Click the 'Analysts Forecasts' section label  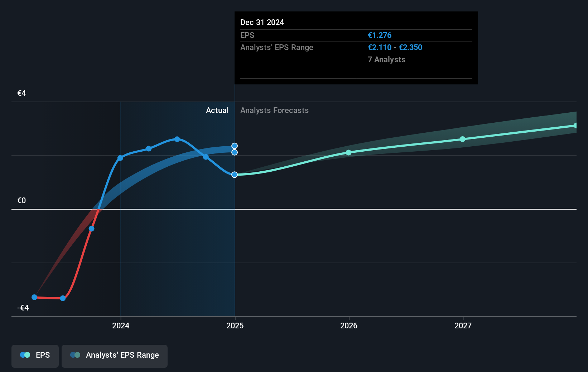tap(274, 110)
